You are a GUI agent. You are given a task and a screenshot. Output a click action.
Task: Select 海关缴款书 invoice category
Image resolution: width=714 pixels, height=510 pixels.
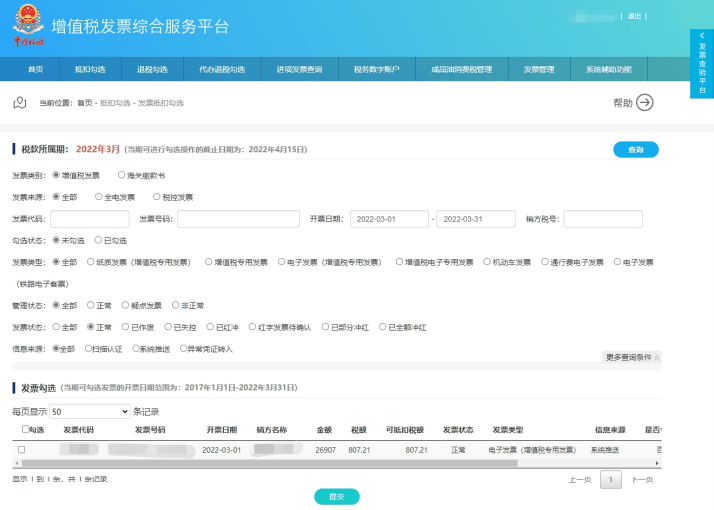pos(122,175)
